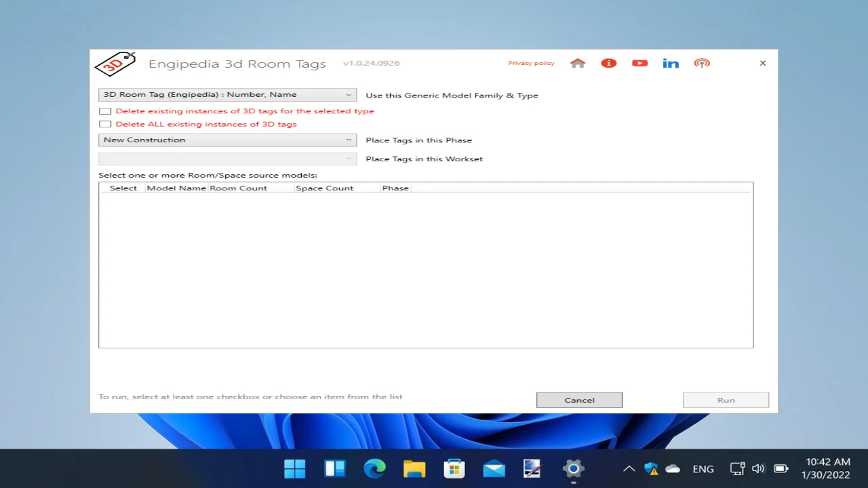This screenshot has height=488, width=868.
Task: Open the YouTube channel icon
Action: [639, 63]
